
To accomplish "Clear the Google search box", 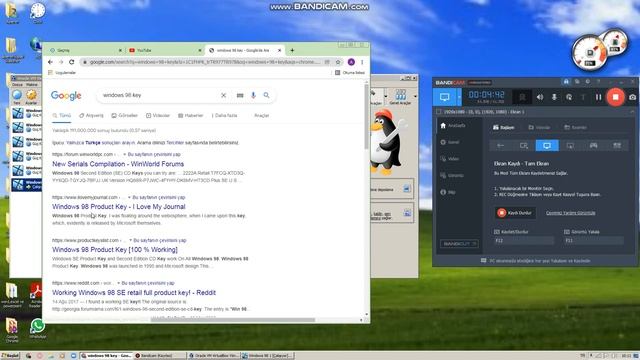I will 223,95.
